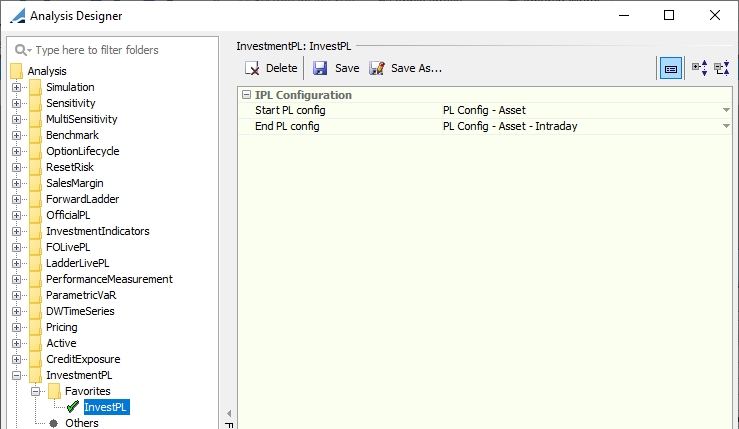Screen dimensions: 739x429
Task: Select the Pricing tree item
Action: coord(62,328)
